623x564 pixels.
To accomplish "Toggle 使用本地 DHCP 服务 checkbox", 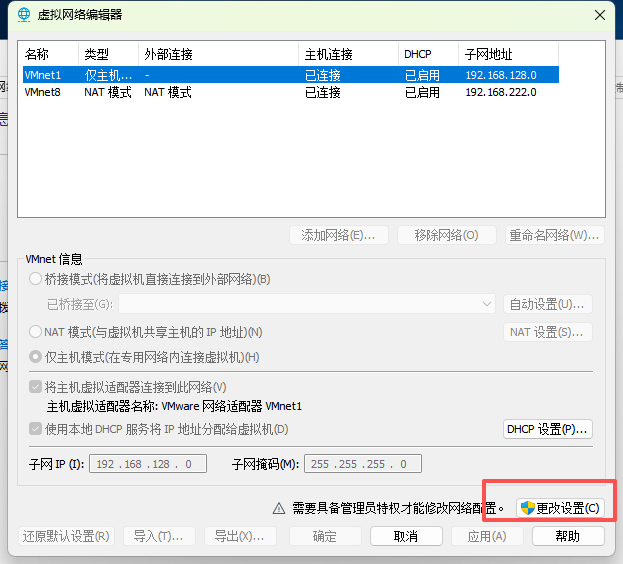I will [35, 429].
